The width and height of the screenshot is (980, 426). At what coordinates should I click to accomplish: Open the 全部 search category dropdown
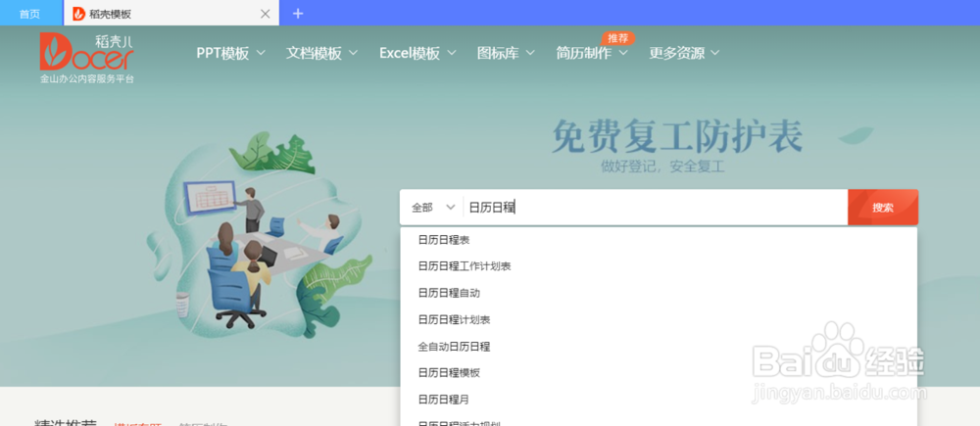432,208
